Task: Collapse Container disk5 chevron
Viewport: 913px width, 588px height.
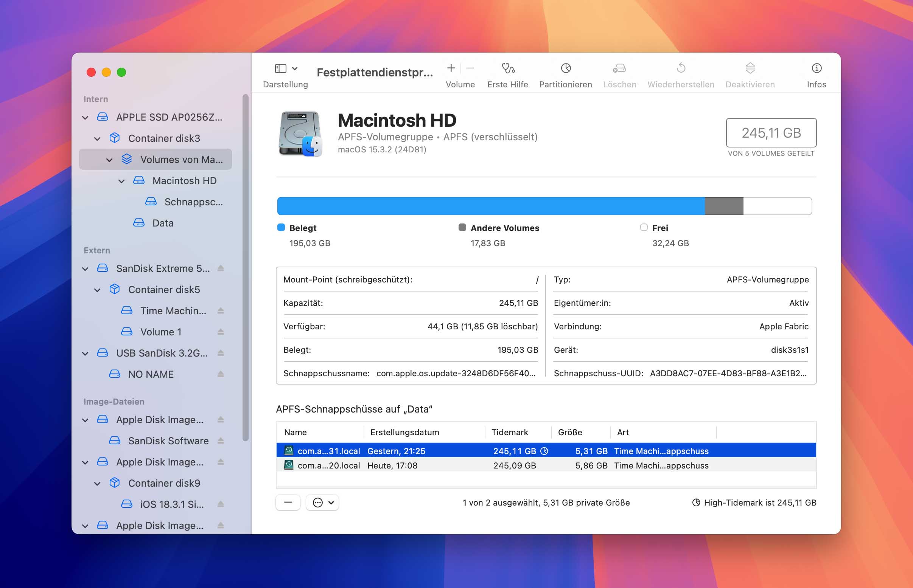Action: pos(97,290)
